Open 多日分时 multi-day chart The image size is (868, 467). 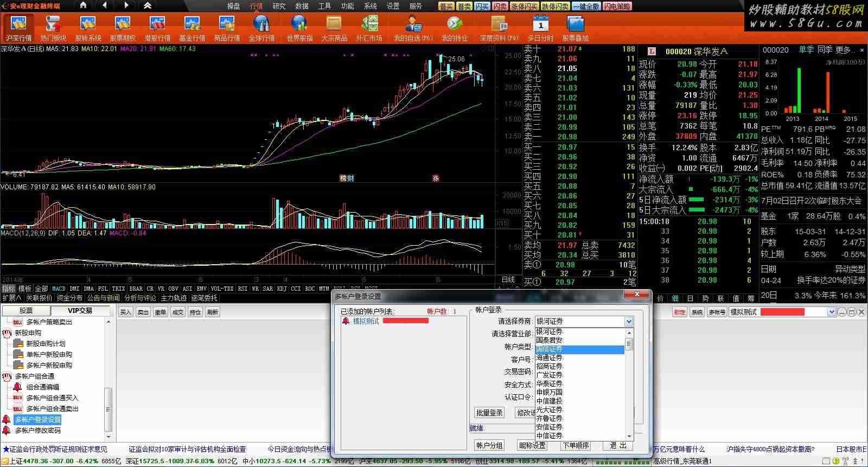pyautogui.click(x=540, y=28)
